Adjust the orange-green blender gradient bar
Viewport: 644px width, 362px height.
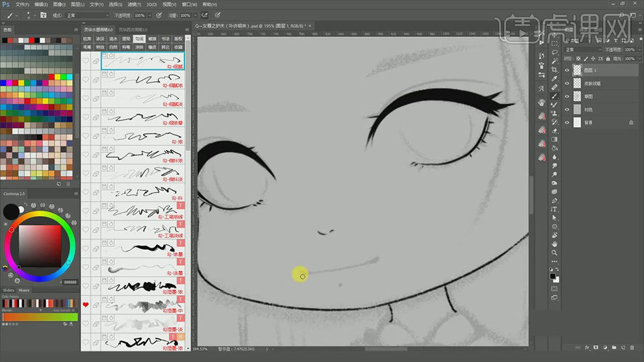(40, 317)
